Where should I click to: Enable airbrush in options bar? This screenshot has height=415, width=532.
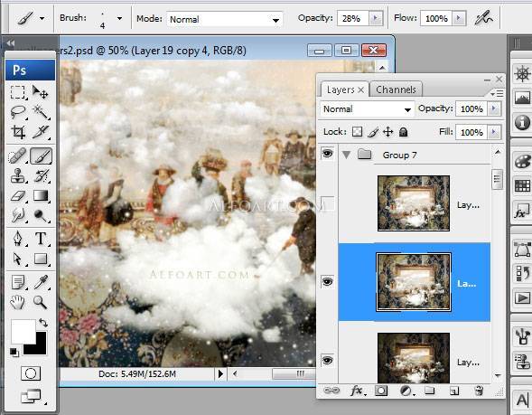[x=483, y=18]
